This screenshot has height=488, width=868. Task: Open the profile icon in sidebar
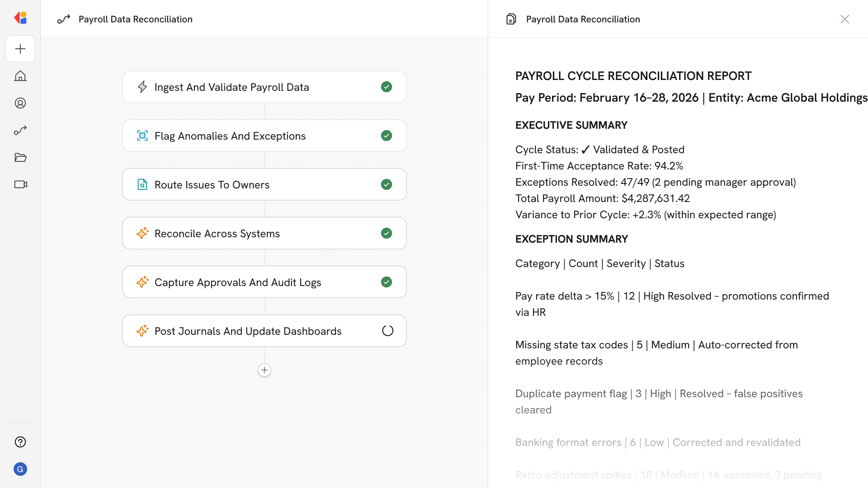point(20,103)
